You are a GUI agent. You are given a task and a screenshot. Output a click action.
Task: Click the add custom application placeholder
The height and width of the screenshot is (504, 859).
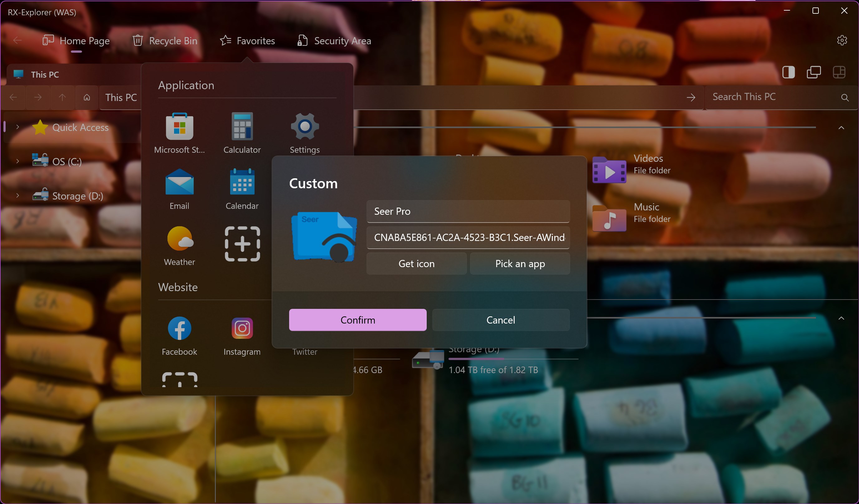[242, 244]
